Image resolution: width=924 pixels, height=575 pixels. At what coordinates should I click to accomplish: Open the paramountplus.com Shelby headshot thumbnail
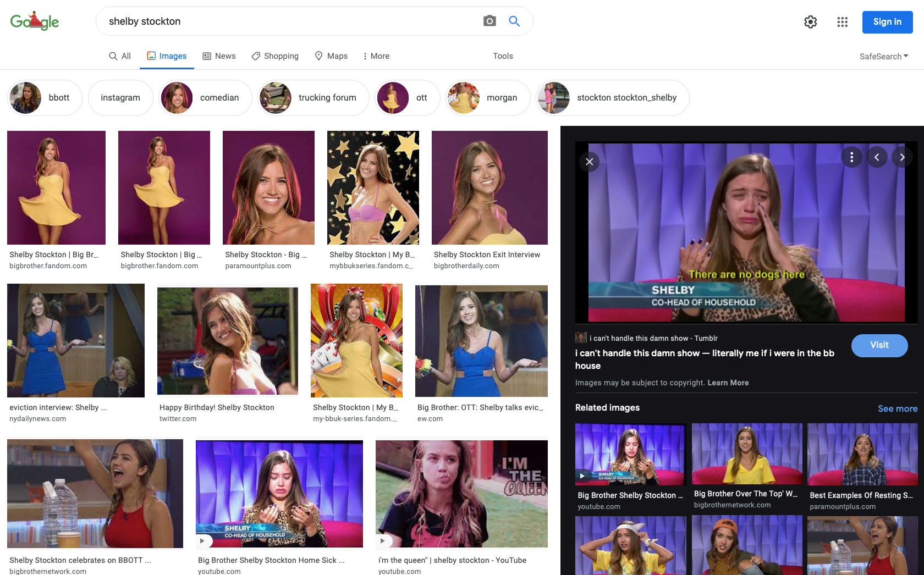[268, 187]
